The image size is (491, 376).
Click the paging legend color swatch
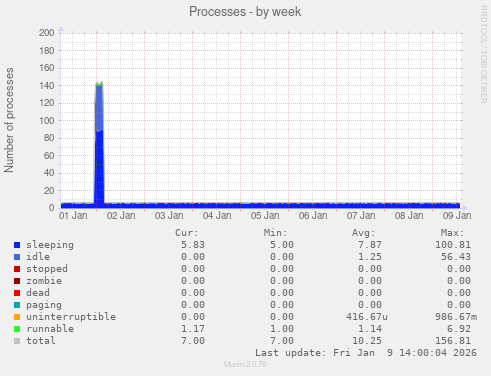(17, 305)
